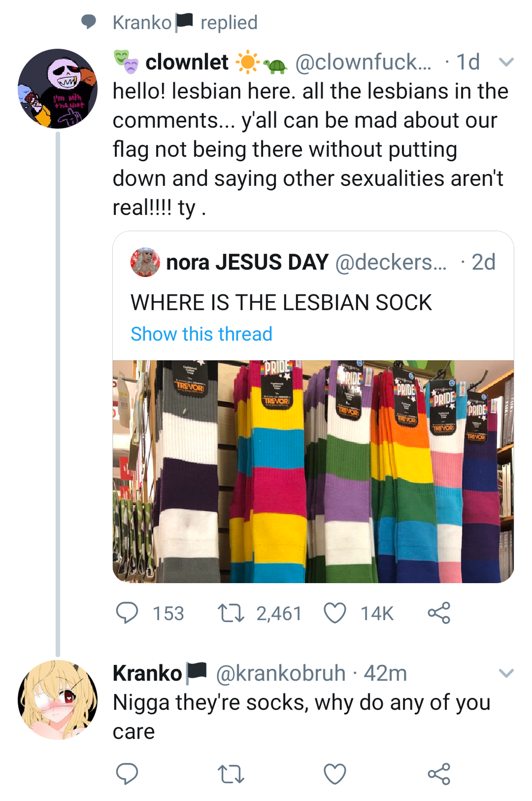This screenshot has height=801, width=532.
Task: Open Kranko's anime profile avatar
Action: pos(58,699)
